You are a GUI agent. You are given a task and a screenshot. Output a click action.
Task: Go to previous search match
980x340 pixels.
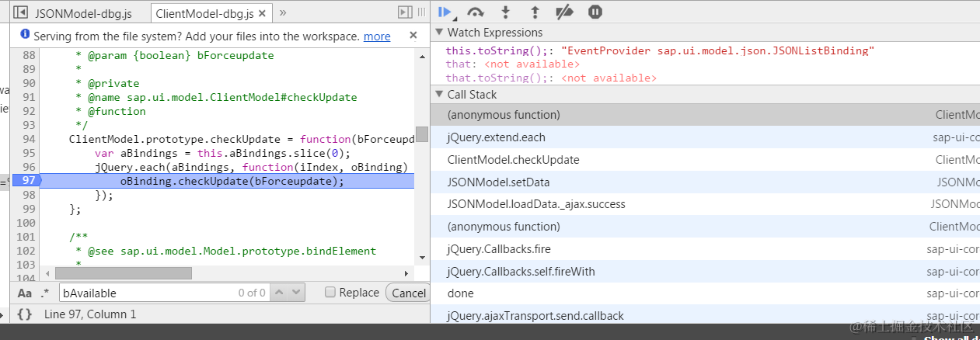pyautogui.click(x=280, y=293)
